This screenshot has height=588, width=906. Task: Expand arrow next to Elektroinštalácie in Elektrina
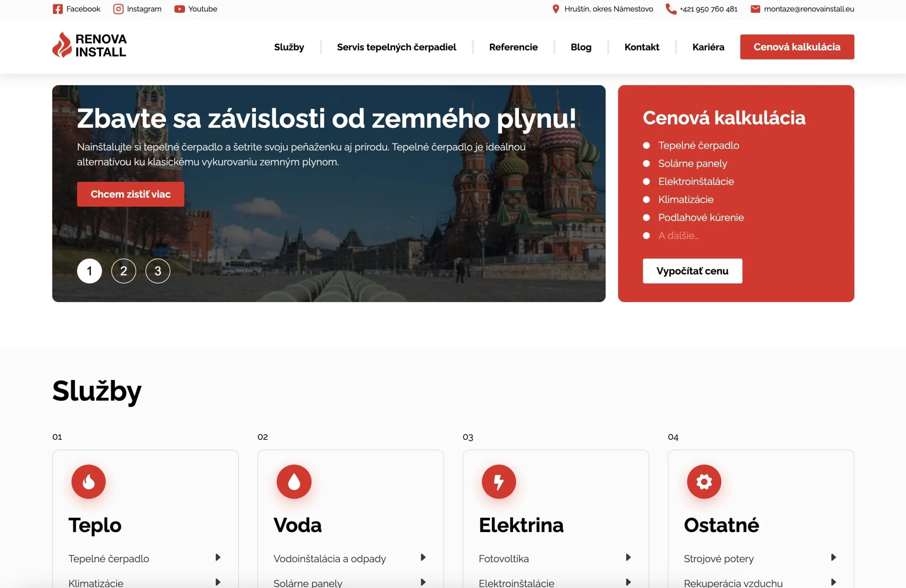point(629,582)
